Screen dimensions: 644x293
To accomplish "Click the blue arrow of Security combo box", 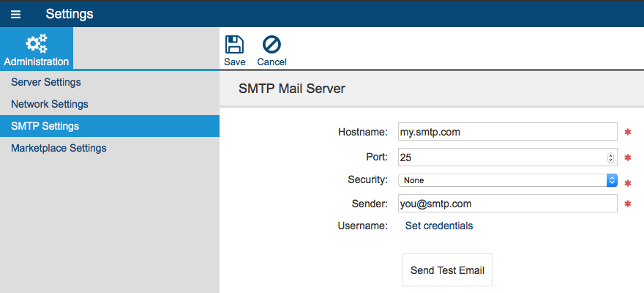I will pos(612,180).
